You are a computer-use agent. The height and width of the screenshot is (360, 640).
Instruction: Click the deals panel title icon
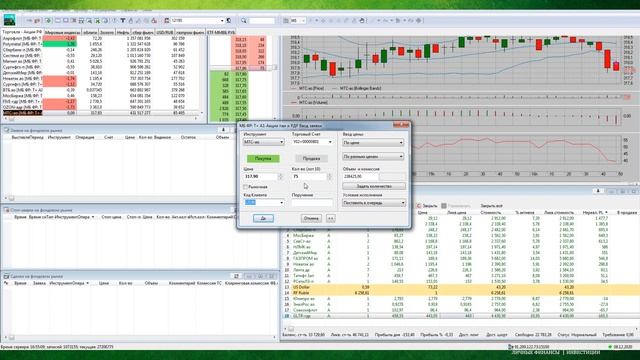pos(6,276)
